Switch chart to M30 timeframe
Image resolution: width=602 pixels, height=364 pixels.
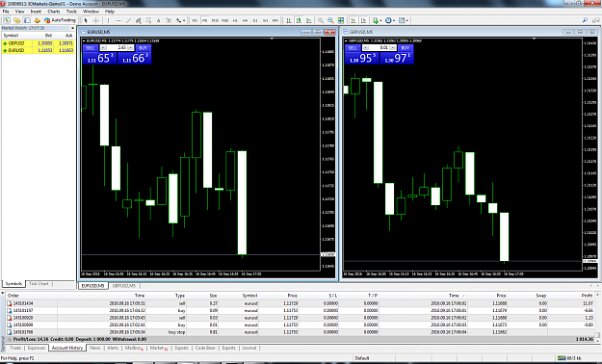pyautogui.click(x=225, y=20)
